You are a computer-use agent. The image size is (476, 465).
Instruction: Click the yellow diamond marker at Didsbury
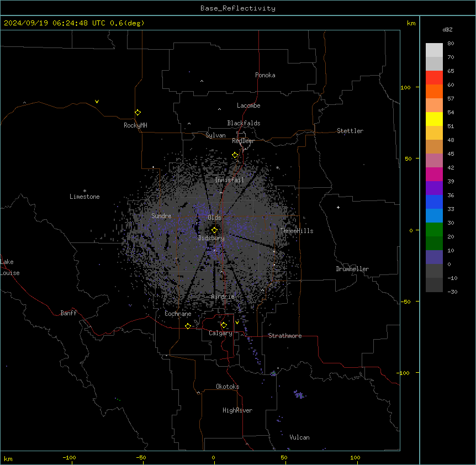[214, 230]
